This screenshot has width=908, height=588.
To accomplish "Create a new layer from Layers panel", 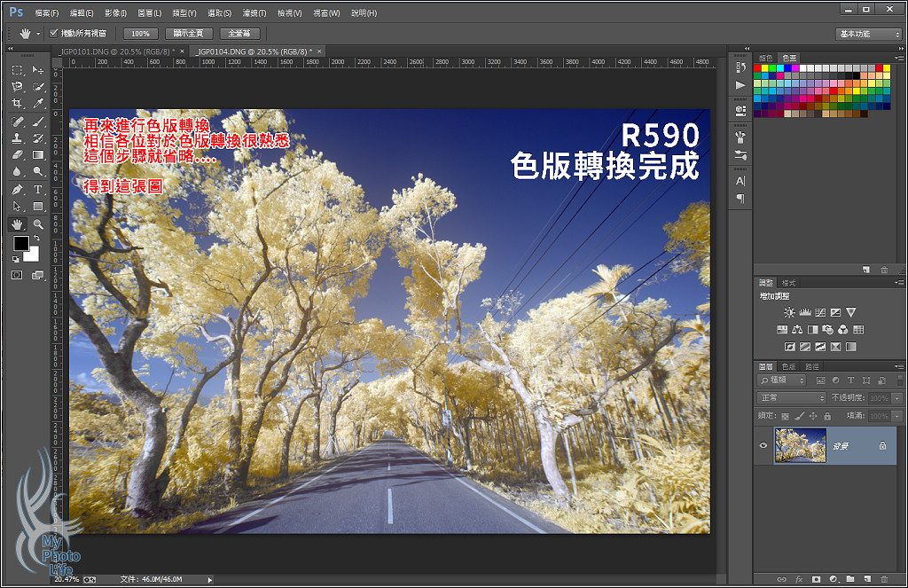I will (x=867, y=578).
